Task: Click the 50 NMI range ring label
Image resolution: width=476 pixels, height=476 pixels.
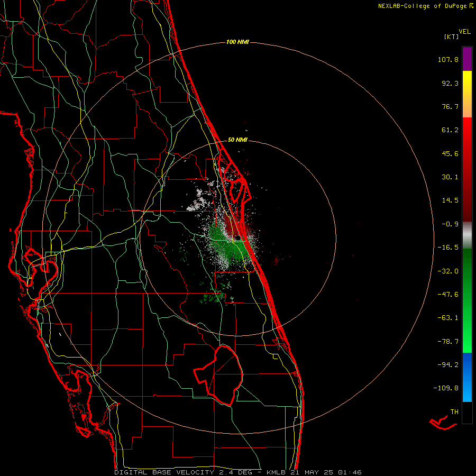Action: (x=237, y=140)
